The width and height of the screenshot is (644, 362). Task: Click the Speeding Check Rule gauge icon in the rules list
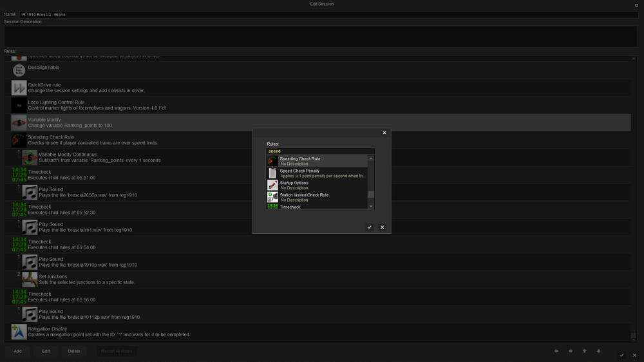pos(19,140)
